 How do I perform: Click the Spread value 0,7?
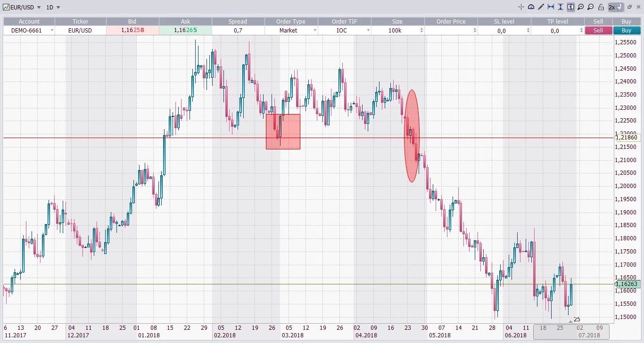pyautogui.click(x=238, y=30)
